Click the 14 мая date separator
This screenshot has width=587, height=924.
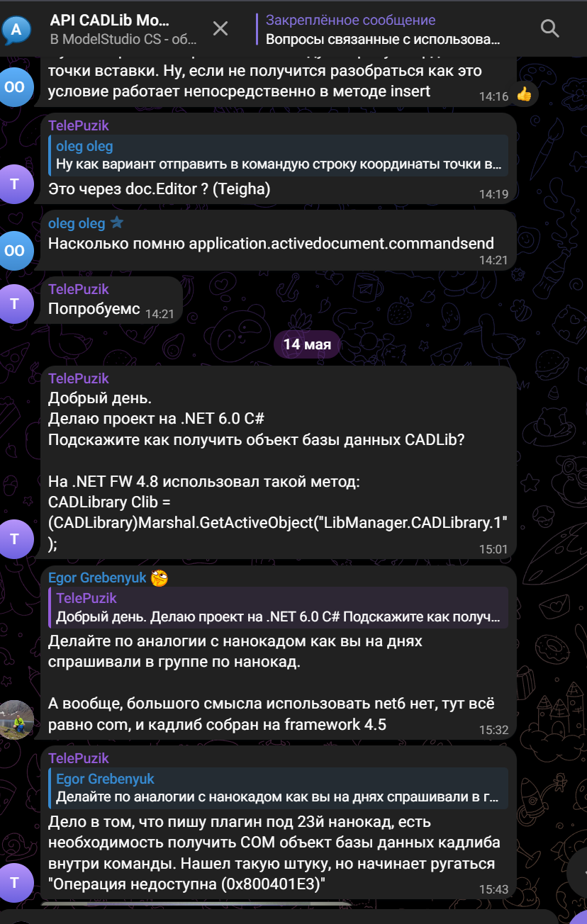tap(307, 344)
